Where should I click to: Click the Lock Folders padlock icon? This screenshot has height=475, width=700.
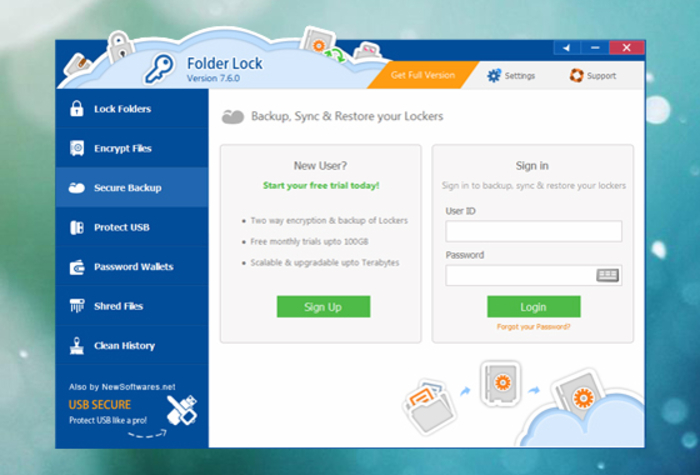[76, 109]
